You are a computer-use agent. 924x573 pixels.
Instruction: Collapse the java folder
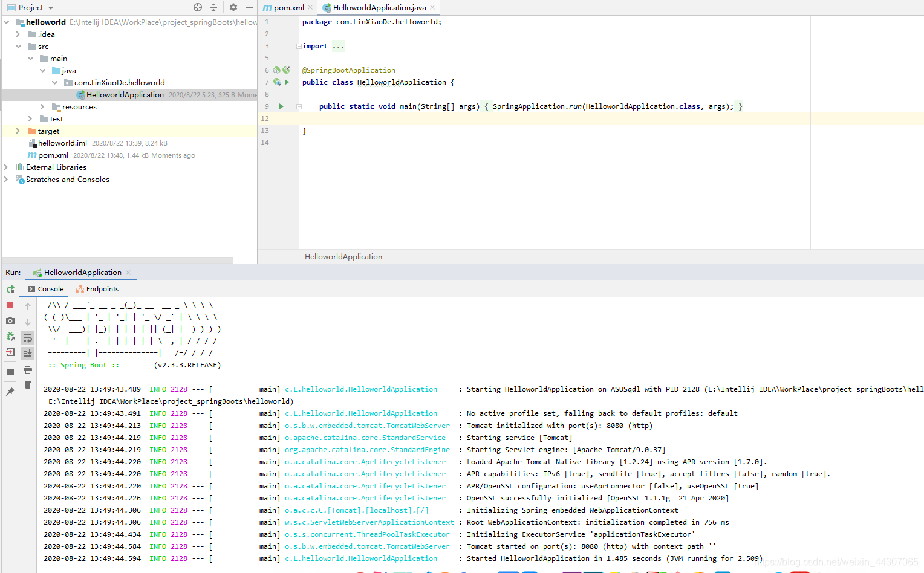pos(43,70)
